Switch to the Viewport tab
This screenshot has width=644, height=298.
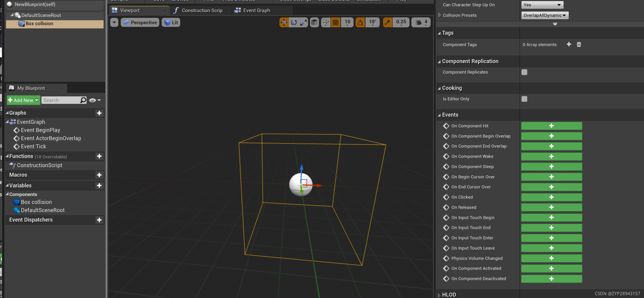[139, 10]
